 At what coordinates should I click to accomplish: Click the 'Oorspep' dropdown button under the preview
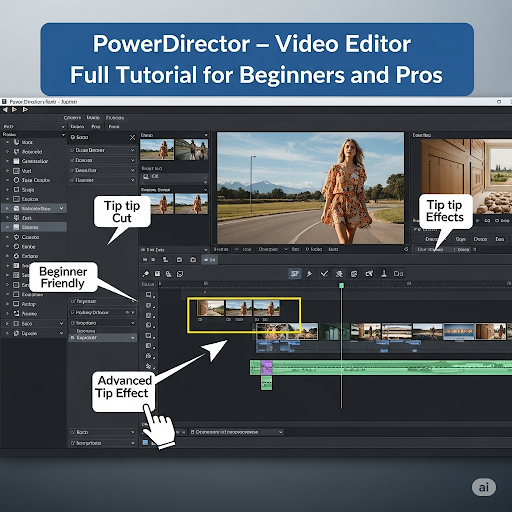click(x=273, y=249)
